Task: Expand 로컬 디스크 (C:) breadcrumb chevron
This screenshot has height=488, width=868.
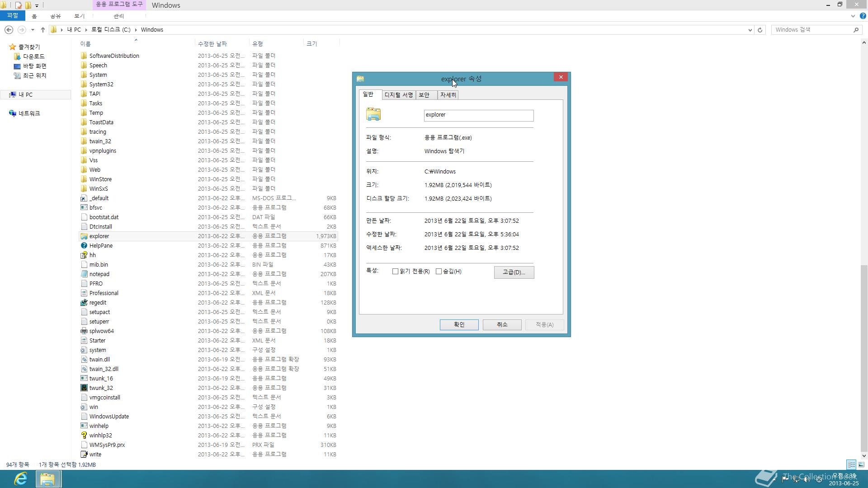Action: 136,30
